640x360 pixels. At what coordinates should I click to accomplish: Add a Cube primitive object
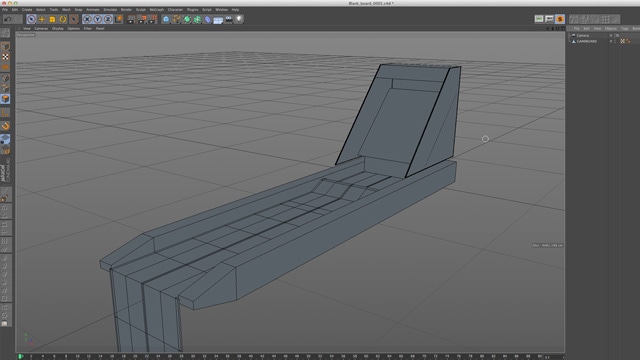[166, 19]
